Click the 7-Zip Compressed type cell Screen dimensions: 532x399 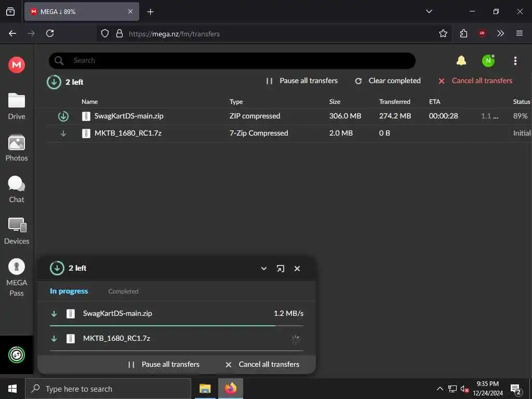tap(259, 134)
